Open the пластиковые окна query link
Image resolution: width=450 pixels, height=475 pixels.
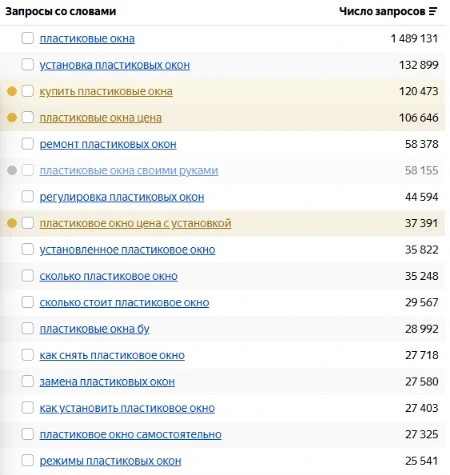[87, 39]
